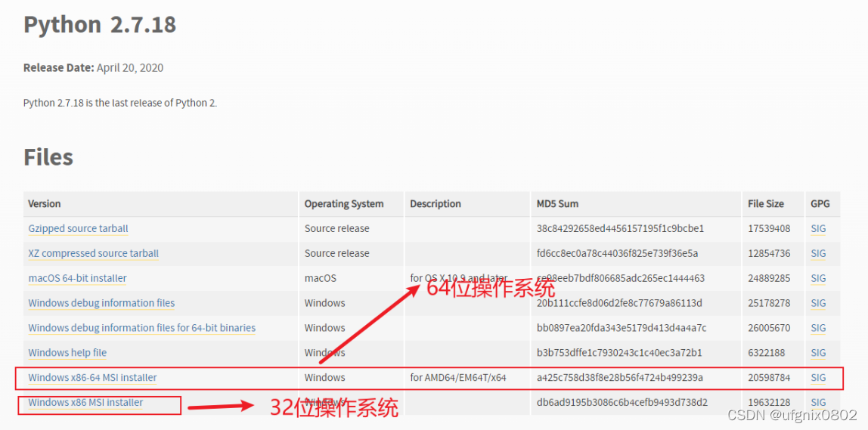
Task: Select MD5 fd6cc8ec0a78c44036f825e739f36e5a
Action: (x=617, y=253)
